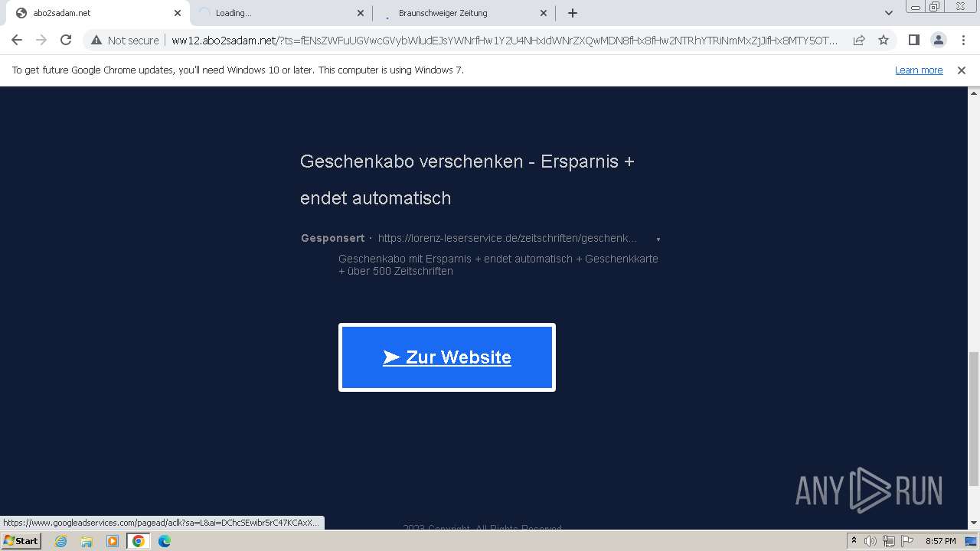
Task: Open a new tab with plus button
Action: pyautogui.click(x=573, y=13)
